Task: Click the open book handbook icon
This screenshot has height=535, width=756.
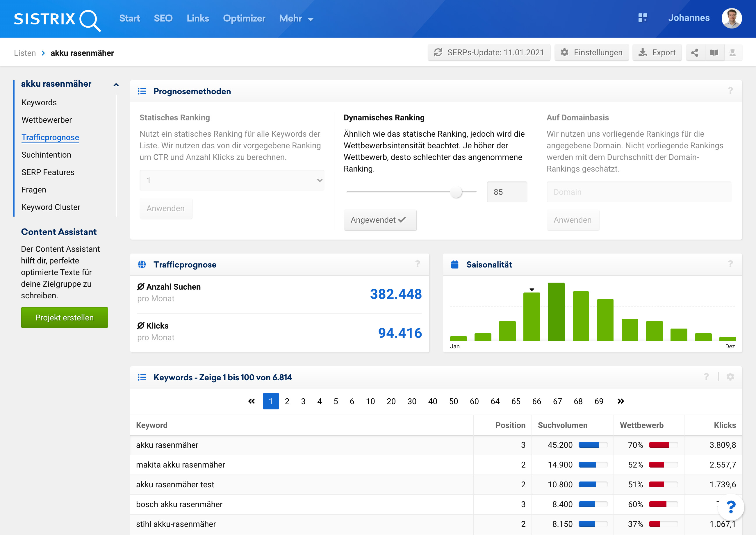Action: pyautogui.click(x=714, y=53)
